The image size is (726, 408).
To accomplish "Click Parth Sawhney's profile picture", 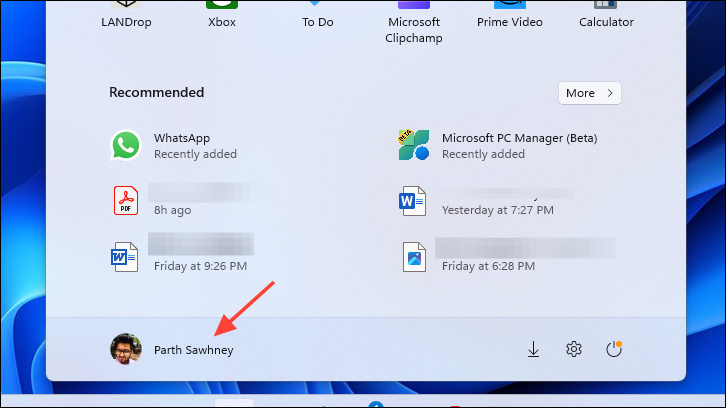I will pyautogui.click(x=125, y=349).
